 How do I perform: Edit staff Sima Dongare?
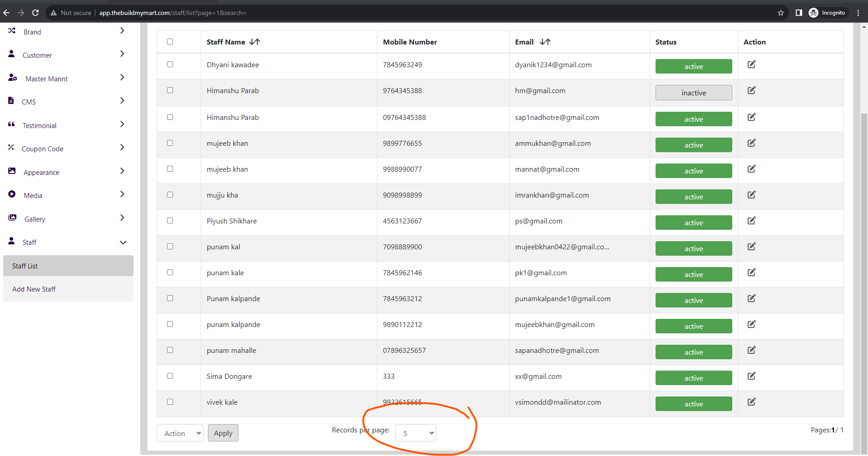tap(751, 376)
